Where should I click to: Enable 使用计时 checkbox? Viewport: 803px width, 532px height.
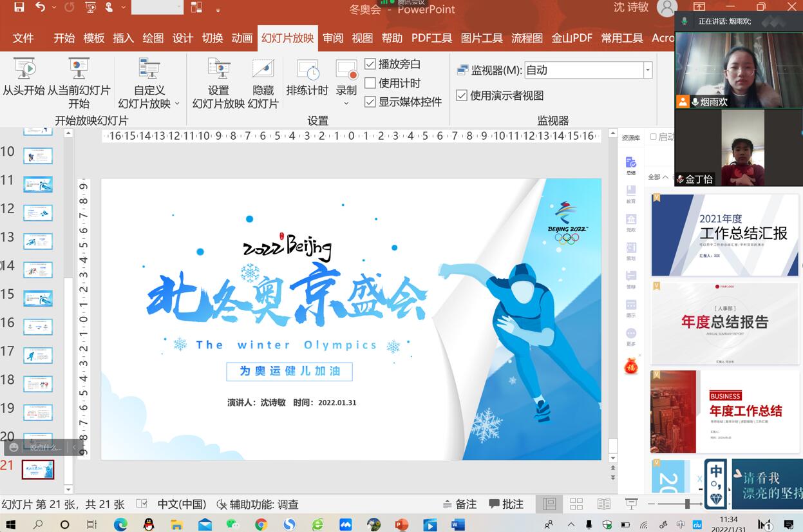click(x=370, y=83)
